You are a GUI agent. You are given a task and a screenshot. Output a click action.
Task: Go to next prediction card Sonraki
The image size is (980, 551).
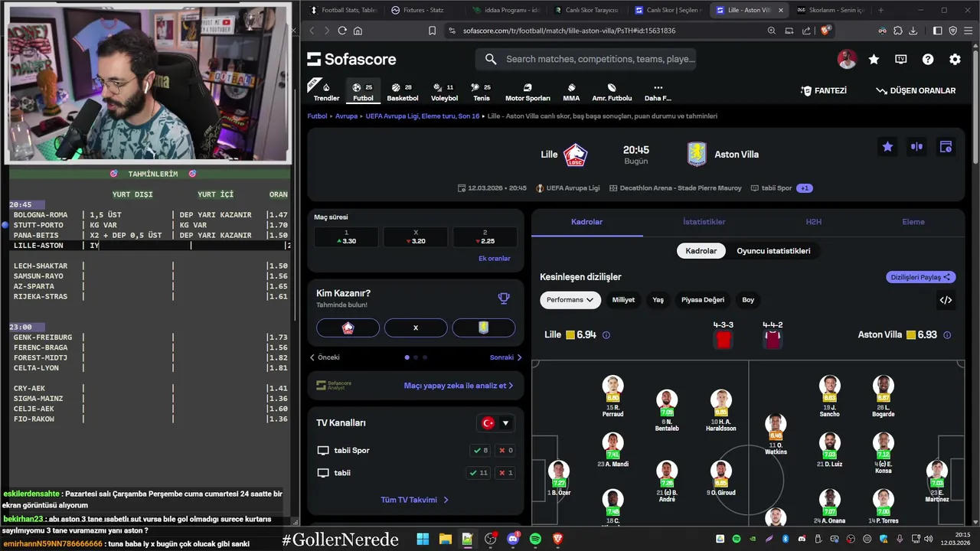[x=506, y=357]
